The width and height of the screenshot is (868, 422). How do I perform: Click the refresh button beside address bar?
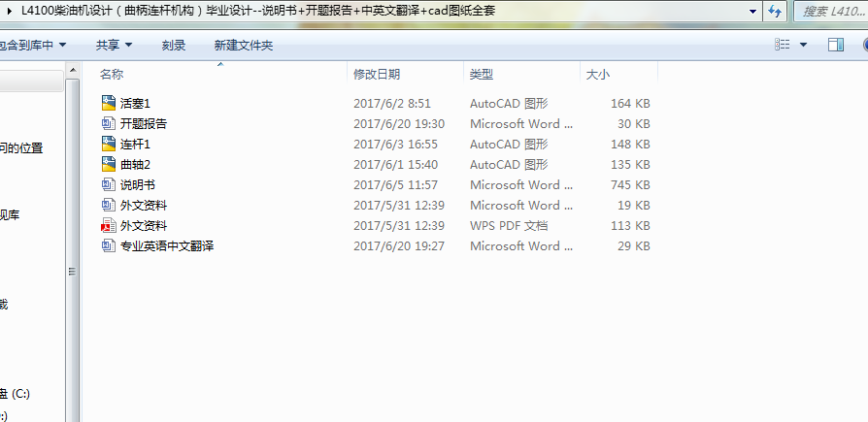tap(775, 11)
